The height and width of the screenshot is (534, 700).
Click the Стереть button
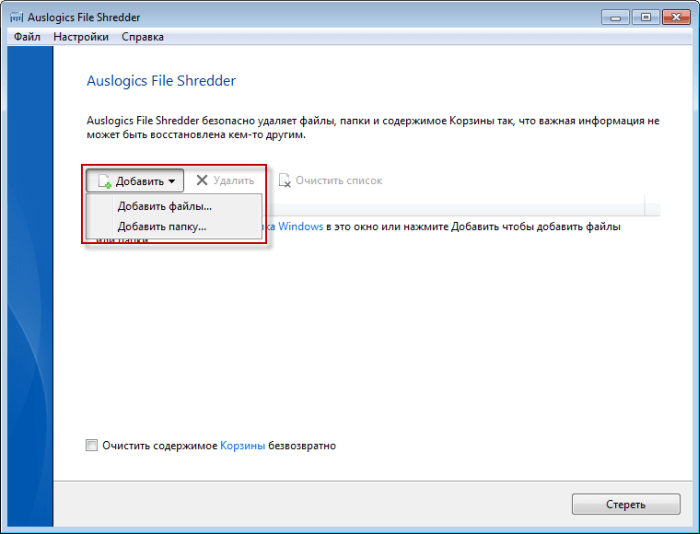[626, 504]
